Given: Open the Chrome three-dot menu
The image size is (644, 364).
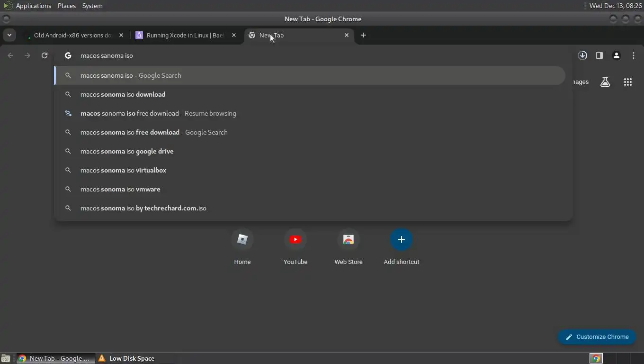Looking at the screenshot, I should pyautogui.click(x=634, y=55).
